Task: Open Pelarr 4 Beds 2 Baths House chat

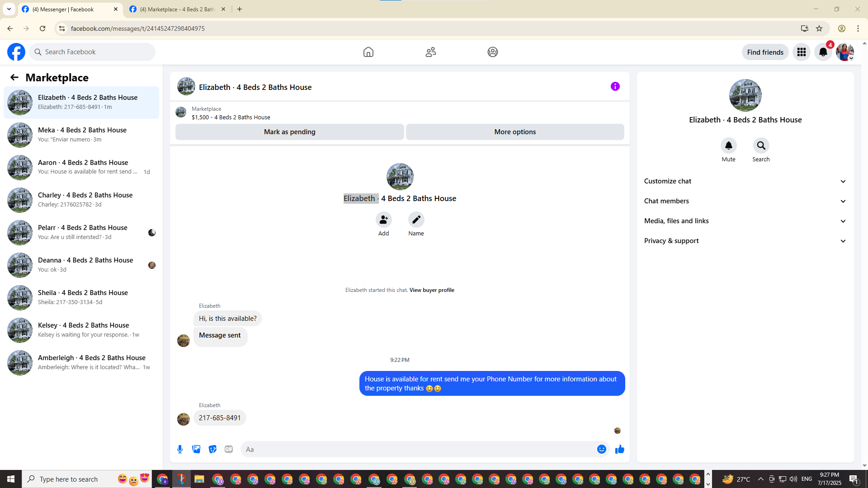Action: tap(81, 232)
